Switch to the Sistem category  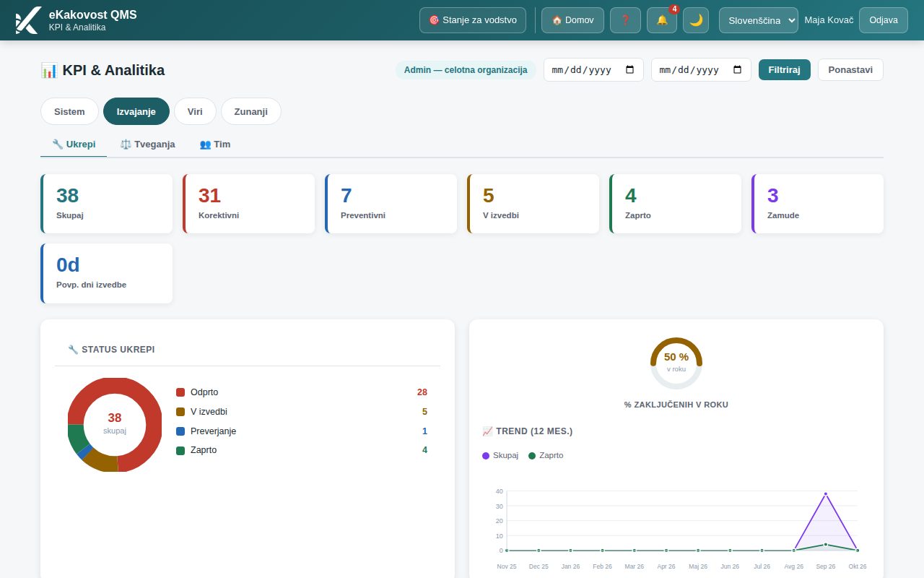[69, 111]
